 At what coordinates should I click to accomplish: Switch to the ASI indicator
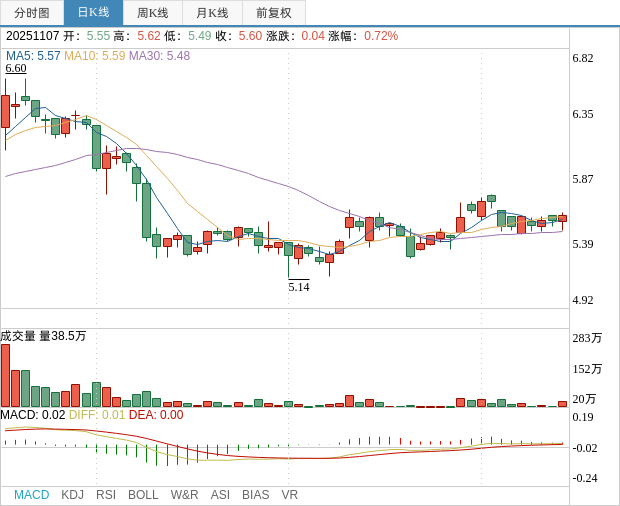220,495
